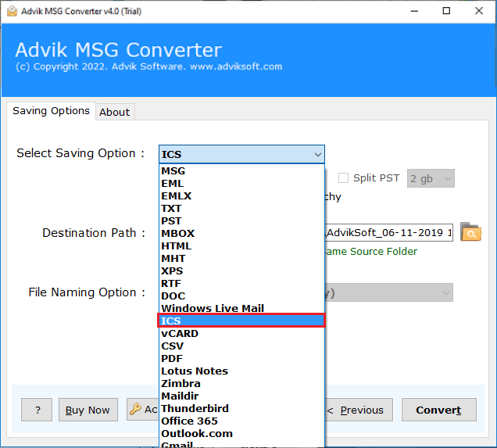The height and width of the screenshot is (448, 497).
Task: Collapse the Select Saving Option dropdown
Action: (317, 154)
